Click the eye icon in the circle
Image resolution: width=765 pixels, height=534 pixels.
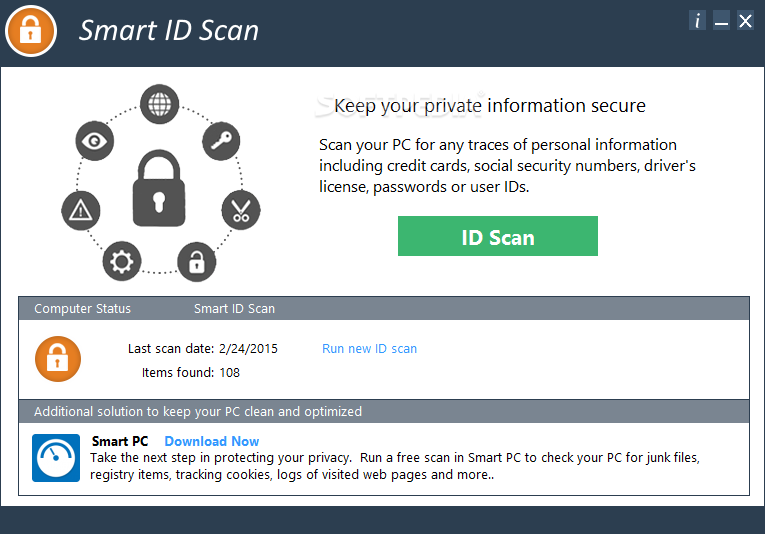click(95, 141)
